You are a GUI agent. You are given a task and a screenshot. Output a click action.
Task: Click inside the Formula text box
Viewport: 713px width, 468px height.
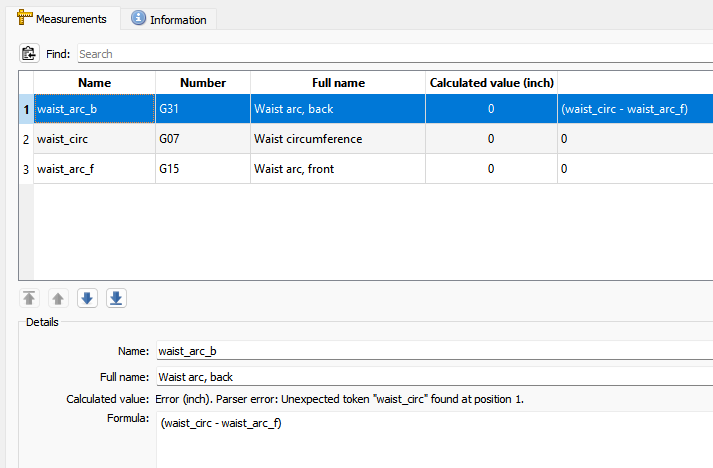[433, 440]
